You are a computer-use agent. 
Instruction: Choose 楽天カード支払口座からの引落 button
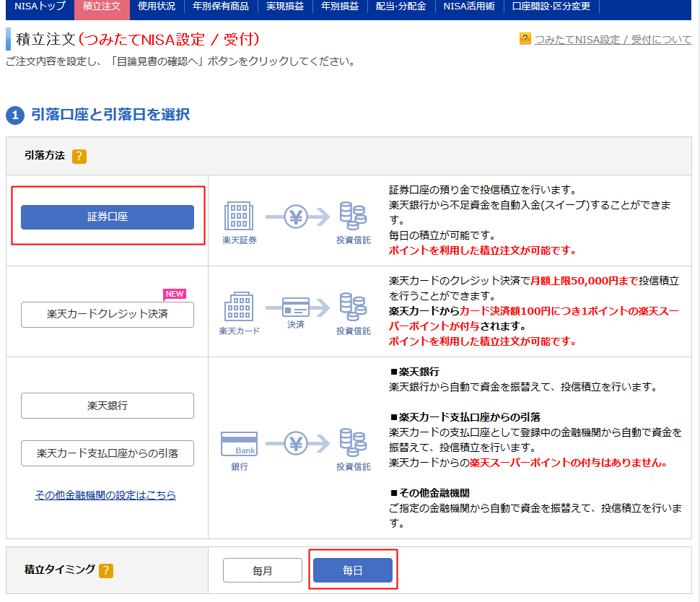108,453
